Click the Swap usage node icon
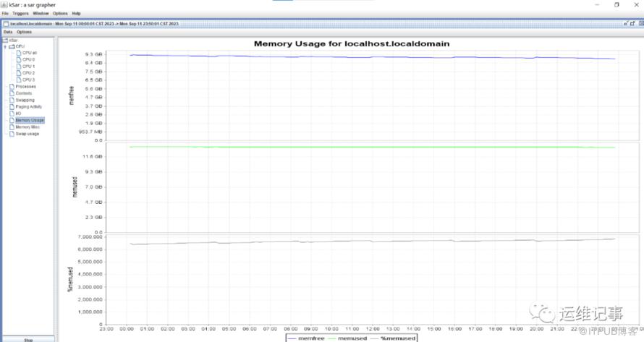 point(12,134)
